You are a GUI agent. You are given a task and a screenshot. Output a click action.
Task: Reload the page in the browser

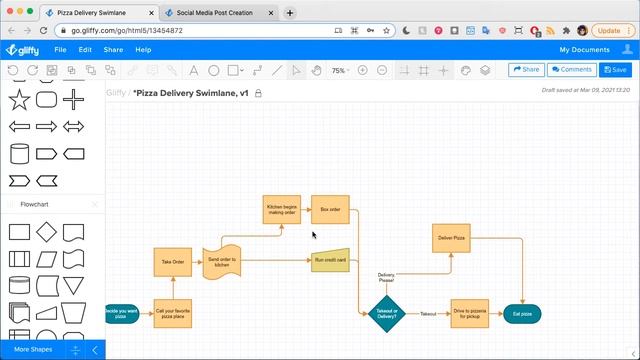coord(43,31)
